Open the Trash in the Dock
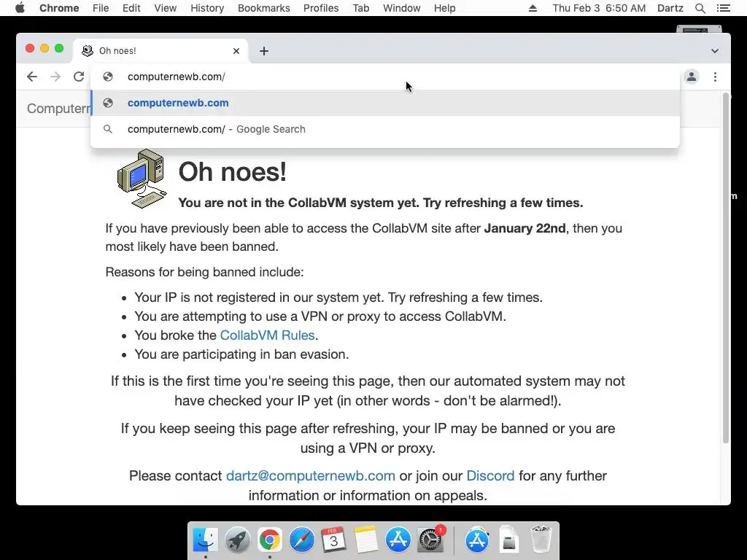 point(541,540)
